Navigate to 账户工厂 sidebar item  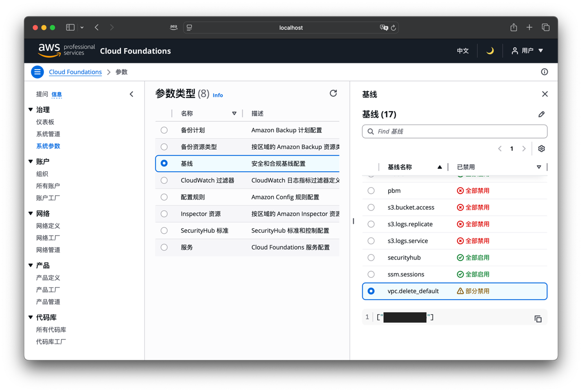48,198
